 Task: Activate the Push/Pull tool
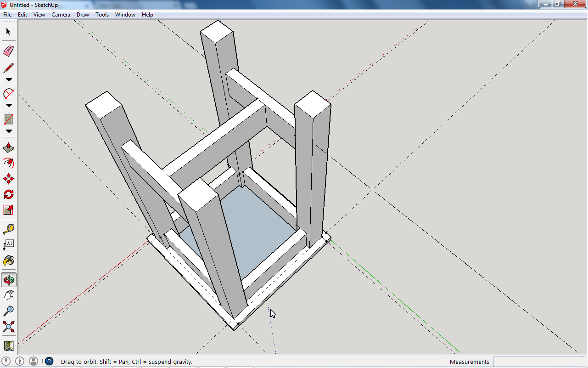[x=8, y=147]
